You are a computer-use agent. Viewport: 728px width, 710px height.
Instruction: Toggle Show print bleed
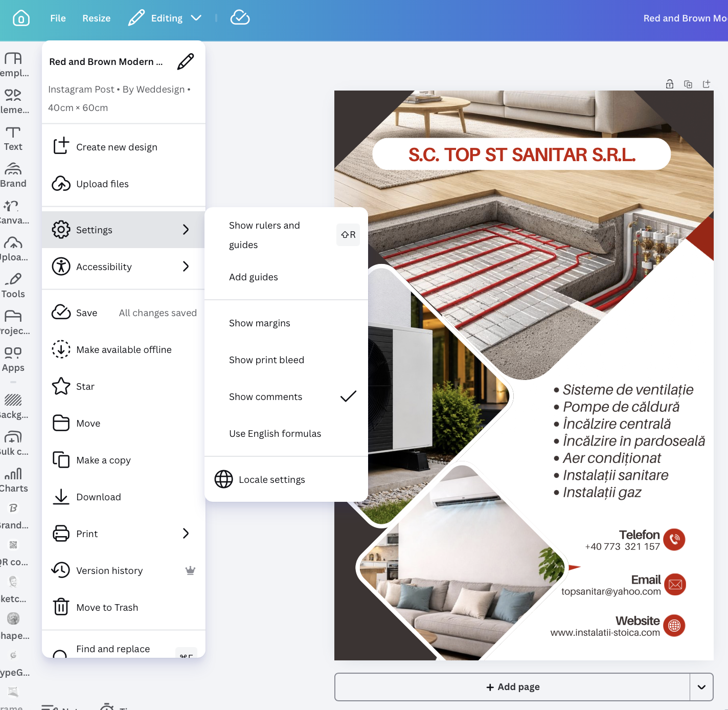286,360
